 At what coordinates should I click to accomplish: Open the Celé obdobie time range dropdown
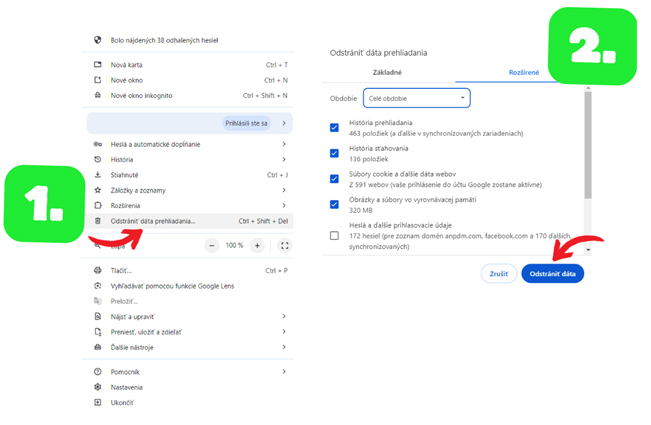point(416,98)
